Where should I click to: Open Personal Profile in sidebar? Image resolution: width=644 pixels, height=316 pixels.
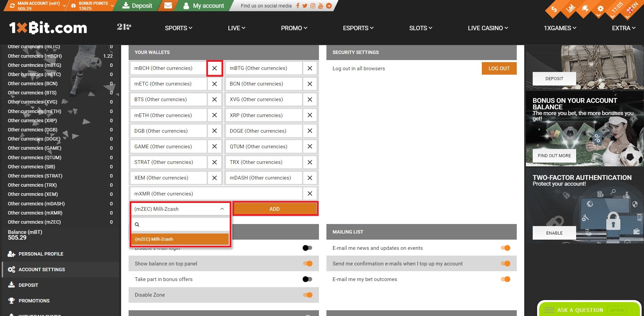tap(60, 254)
